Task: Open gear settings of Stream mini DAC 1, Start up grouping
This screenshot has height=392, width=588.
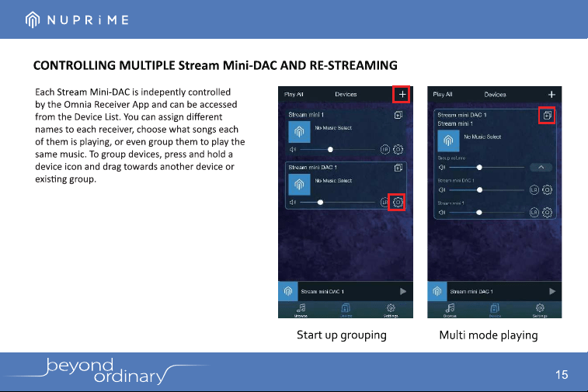Action: coord(398,203)
